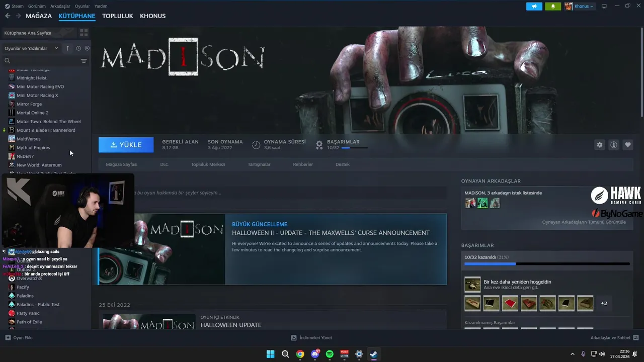This screenshot has width=644, height=362.
Task: Click Oynayan Arkadaşların Tümünü Görüntüle
Action: pos(584,222)
